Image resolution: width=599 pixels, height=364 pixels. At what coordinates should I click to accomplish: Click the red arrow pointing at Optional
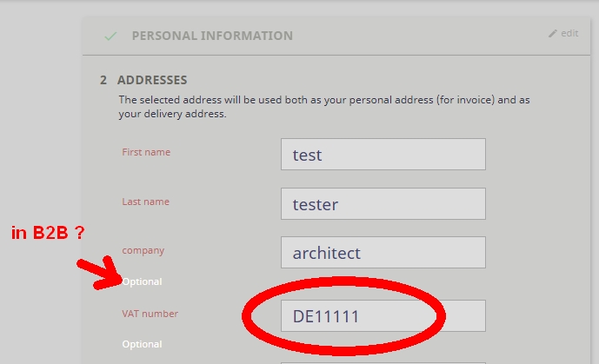(100, 272)
